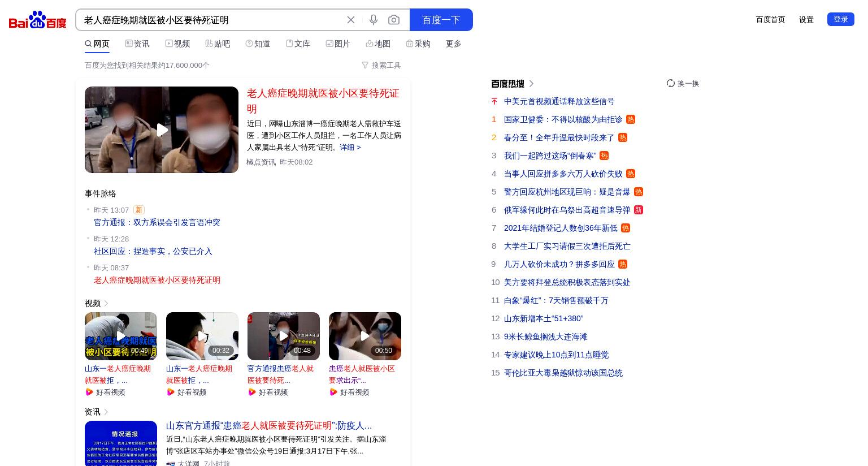This screenshot has width=868, height=466.
Task: Refresh hot list with 换一换 icon
Action: (x=671, y=83)
